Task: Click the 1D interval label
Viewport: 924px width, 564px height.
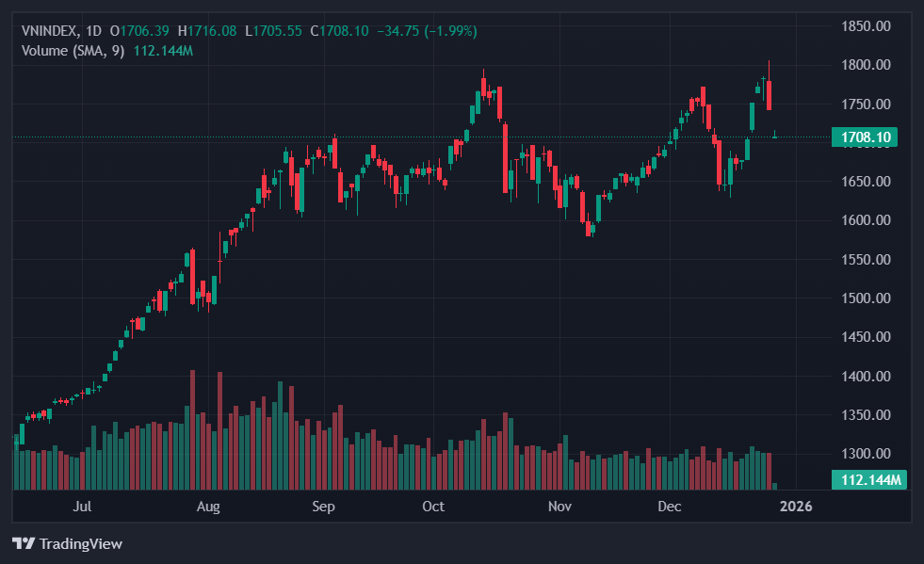Action: pyautogui.click(x=93, y=31)
